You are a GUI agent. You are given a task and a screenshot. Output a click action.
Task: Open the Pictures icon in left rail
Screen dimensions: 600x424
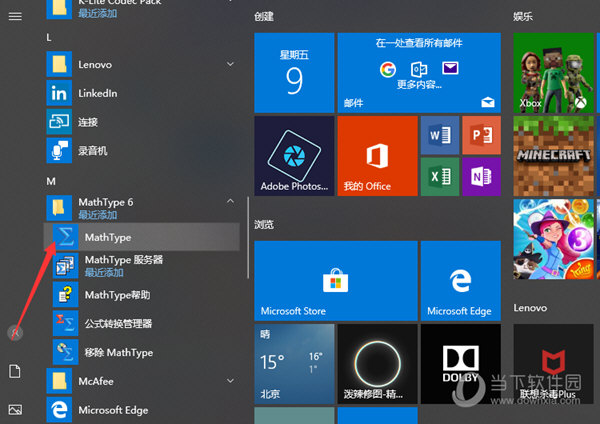point(15,409)
